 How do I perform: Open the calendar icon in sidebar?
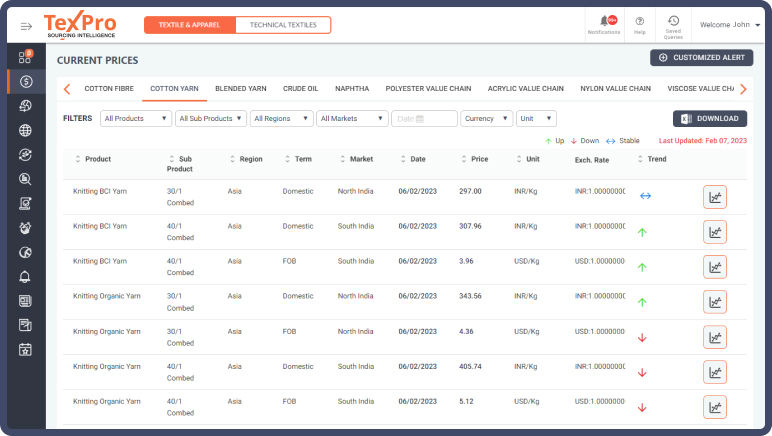click(x=25, y=350)
